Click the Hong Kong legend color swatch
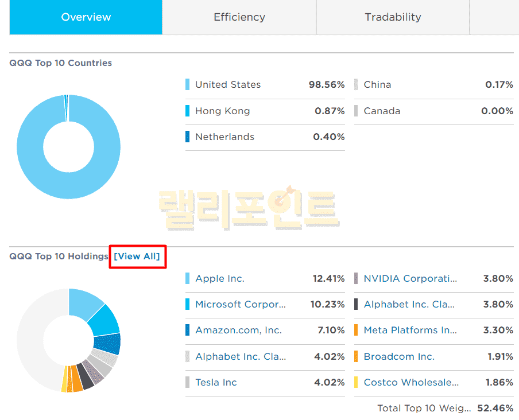 [x=188, y=111]
